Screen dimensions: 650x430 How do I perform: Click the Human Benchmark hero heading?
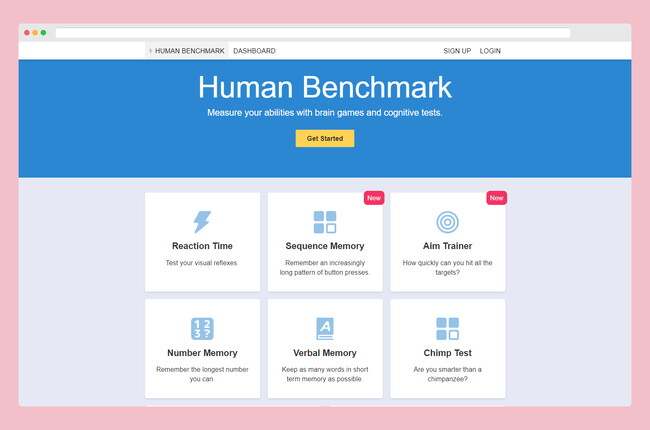[x=325, y=87]
